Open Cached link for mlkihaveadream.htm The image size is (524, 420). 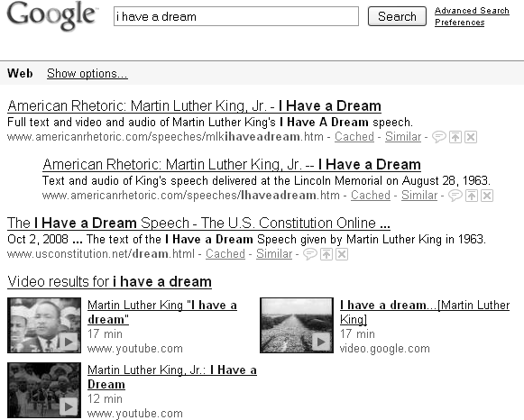coord(354,137)
